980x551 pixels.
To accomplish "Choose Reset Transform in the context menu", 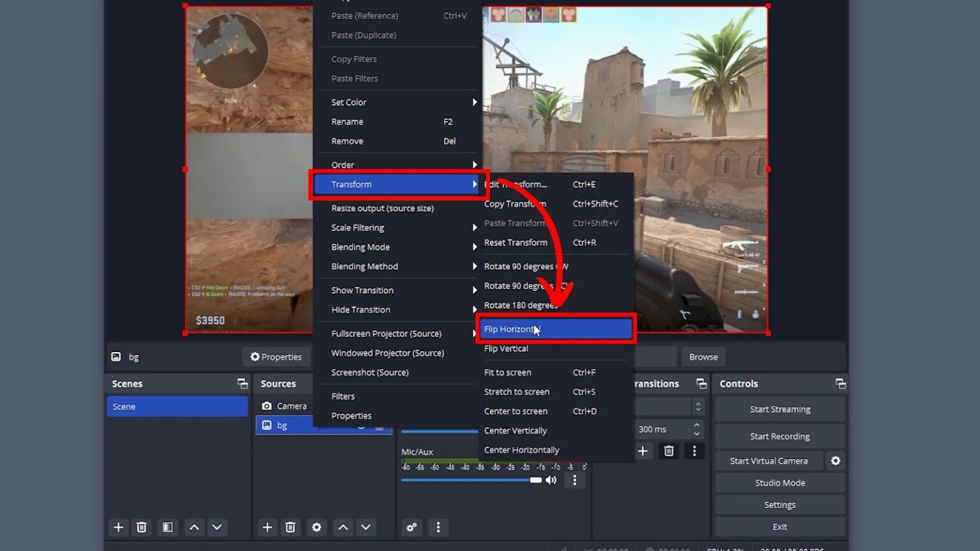I will pyautogui.click(x=516, y=242).
